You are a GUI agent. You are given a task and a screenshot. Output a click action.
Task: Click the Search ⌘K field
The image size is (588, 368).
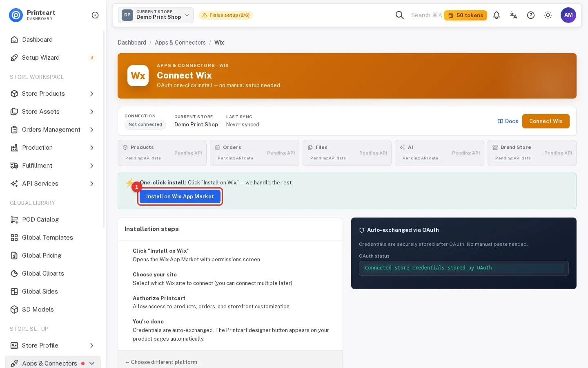tap(426, 15)
